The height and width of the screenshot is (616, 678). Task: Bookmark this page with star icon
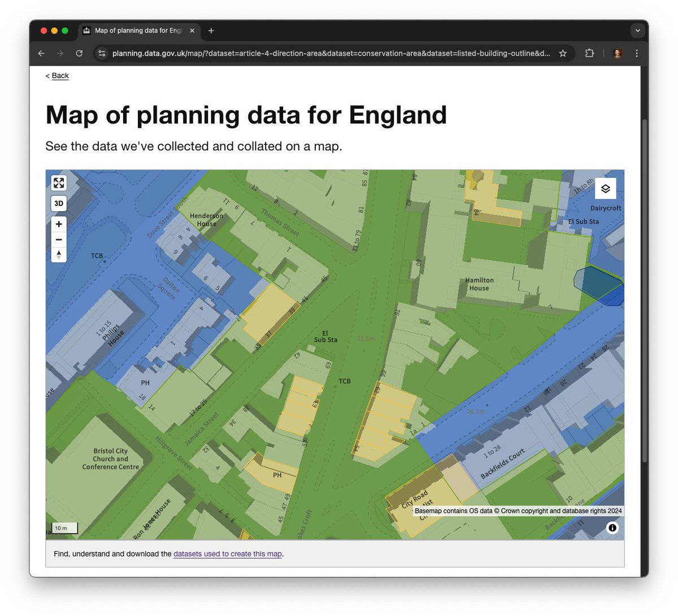click(563, 53)
